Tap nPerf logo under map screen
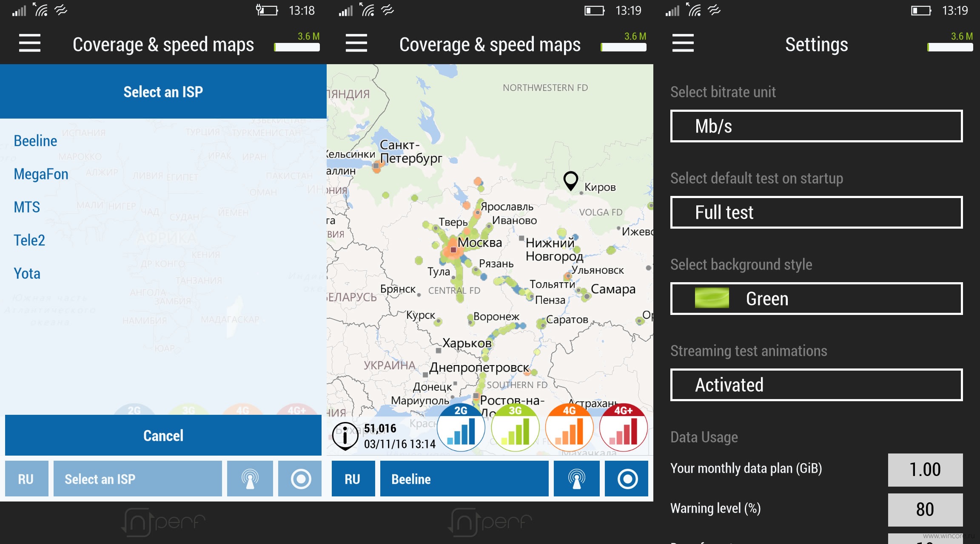Viewport: 980px width, 544px height. (490, 521)
